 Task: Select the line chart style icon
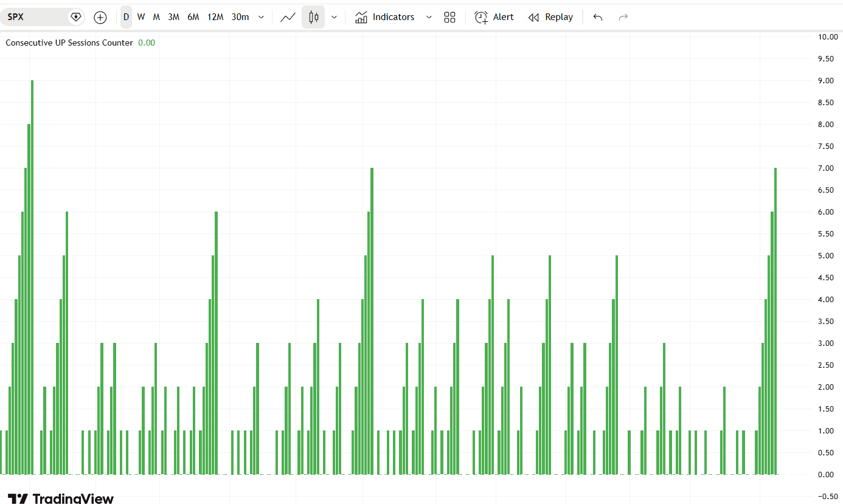point(288,17)
